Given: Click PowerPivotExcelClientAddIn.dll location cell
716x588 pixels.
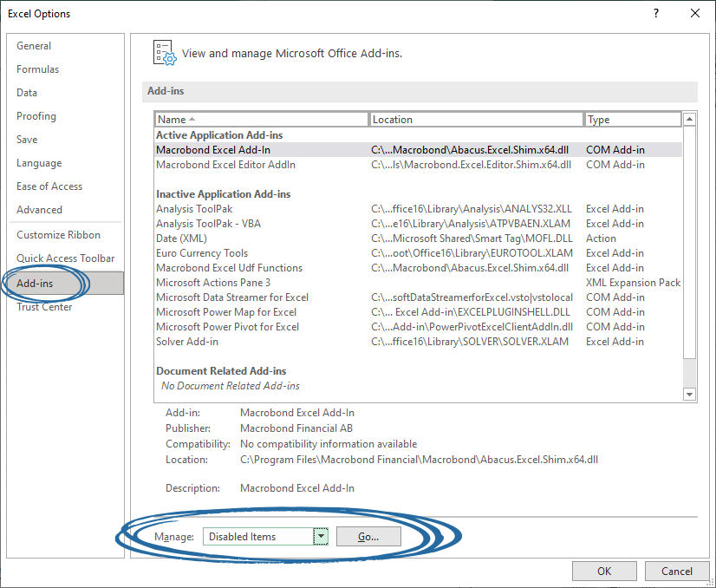Looking at the screenshot, I should pos(472,327).
